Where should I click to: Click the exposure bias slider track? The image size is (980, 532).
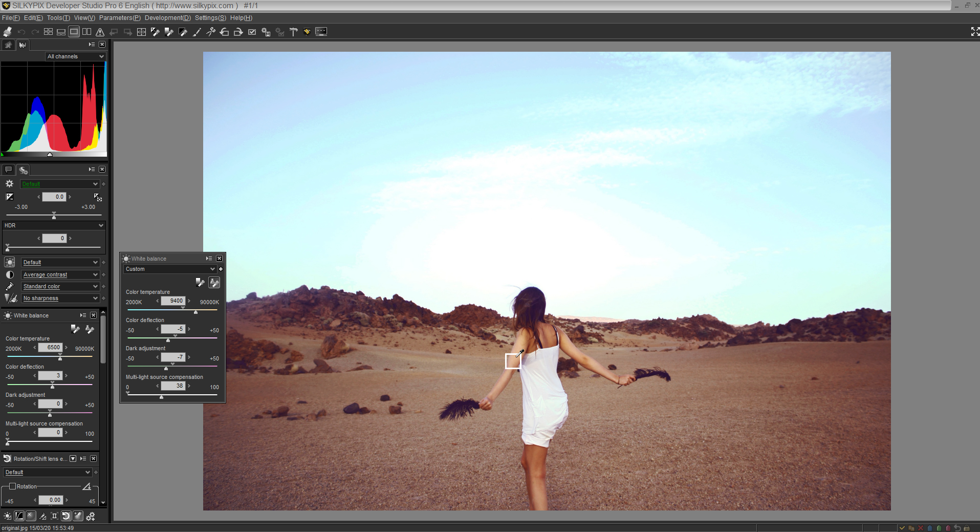pos(54,215)
